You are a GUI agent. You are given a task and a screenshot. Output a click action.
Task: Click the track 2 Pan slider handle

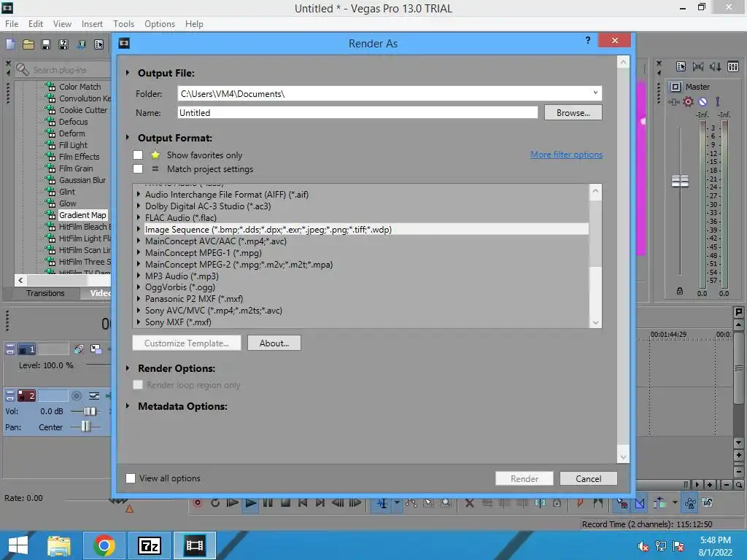click(x=85, y=427)
